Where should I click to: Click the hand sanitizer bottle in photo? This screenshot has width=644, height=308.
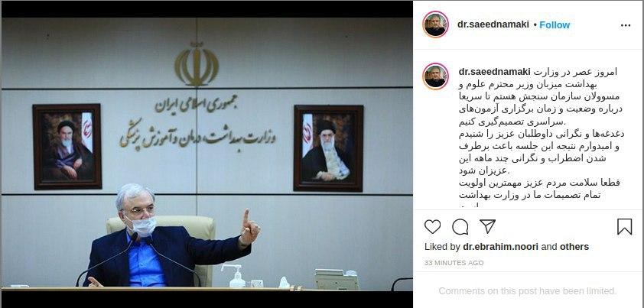(236, 276)
